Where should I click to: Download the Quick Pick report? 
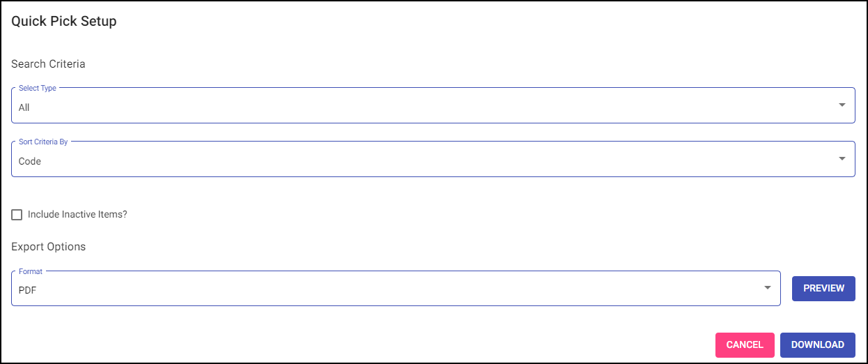817,344
